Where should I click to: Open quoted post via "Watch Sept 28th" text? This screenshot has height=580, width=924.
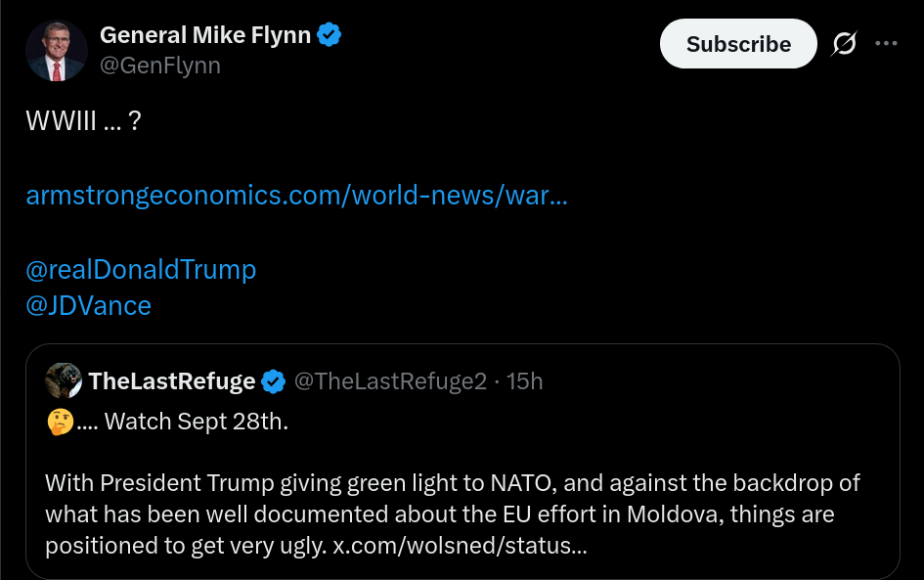[196, 423]
